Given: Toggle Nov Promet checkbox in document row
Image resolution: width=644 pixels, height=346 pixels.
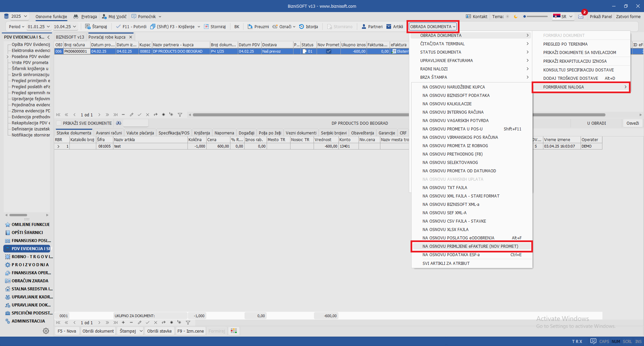Looking at the screenshot, I should pyautogui.click(x=328, y=51).
